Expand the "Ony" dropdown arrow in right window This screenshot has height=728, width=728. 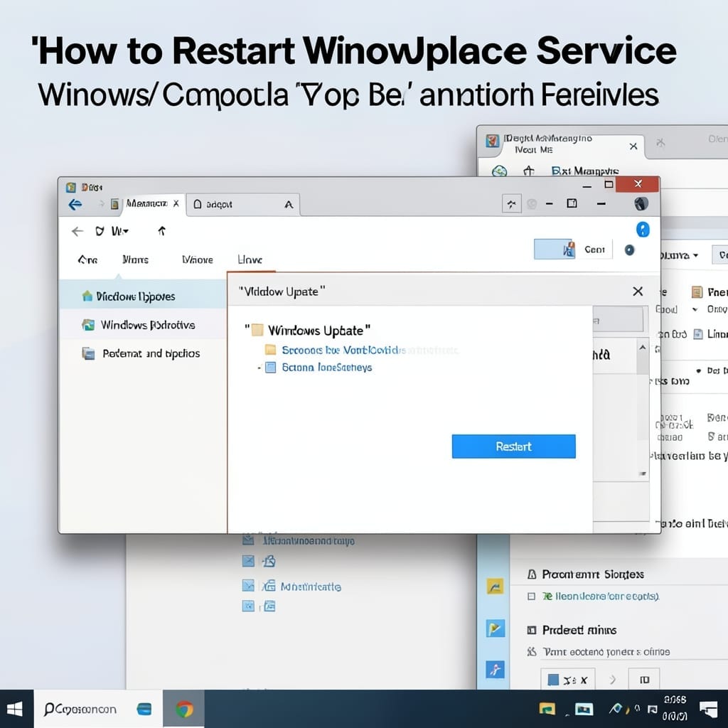coord(695,309)
